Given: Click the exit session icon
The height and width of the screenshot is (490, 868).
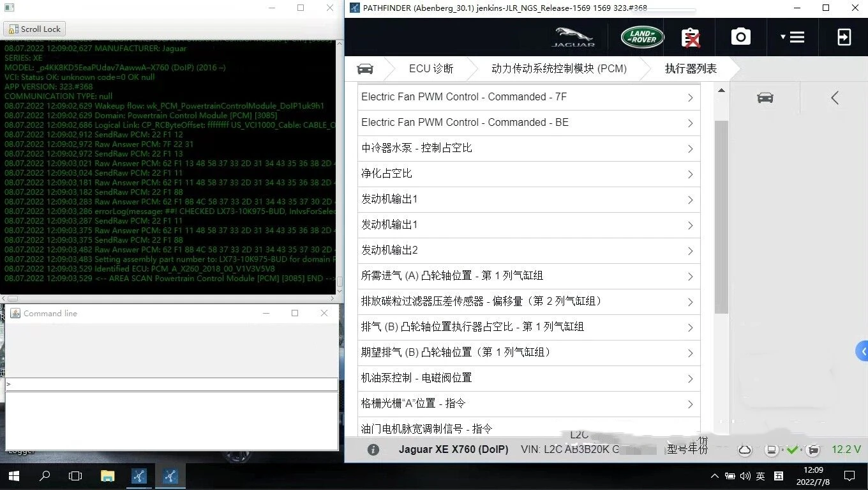Looking at the screenshot, I should coord(844,37).
